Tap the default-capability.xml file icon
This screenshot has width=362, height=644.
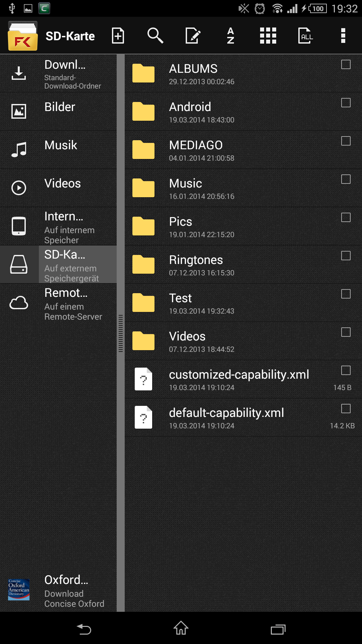click(143, 417)
